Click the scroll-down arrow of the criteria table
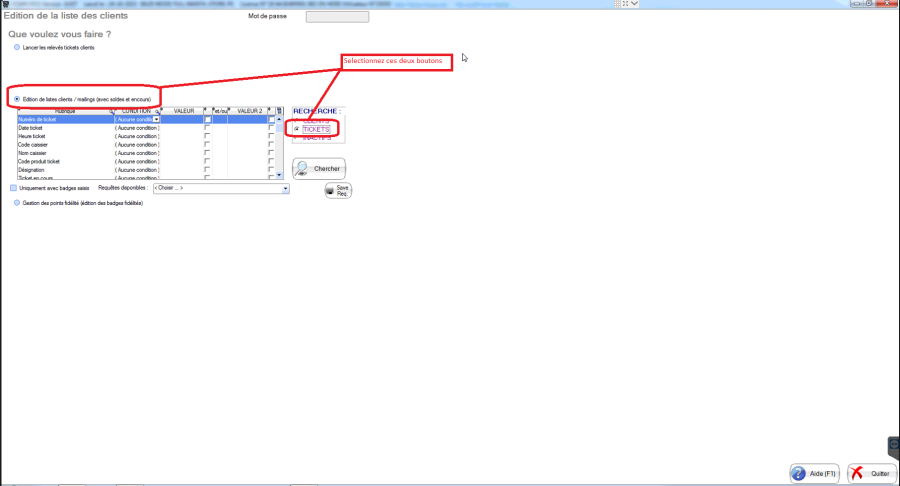Image resolution: width=900 pixels, height=486 pixels. [x=280, y=175]
